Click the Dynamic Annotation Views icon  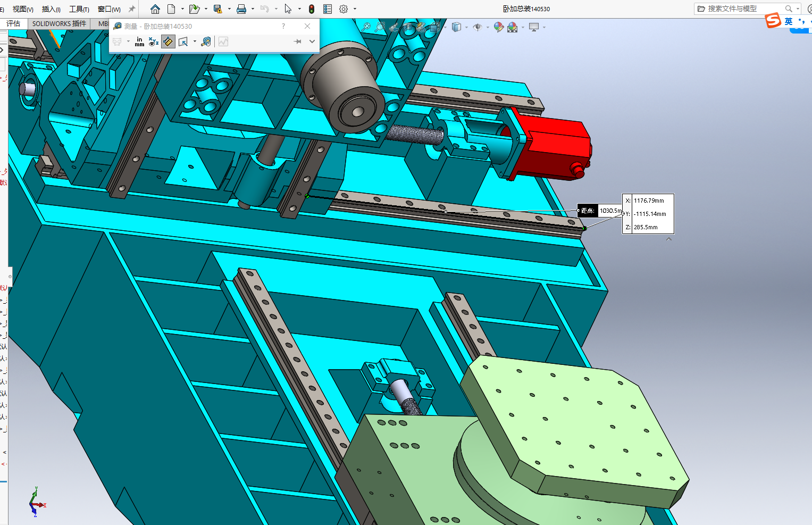pos(421,27)
